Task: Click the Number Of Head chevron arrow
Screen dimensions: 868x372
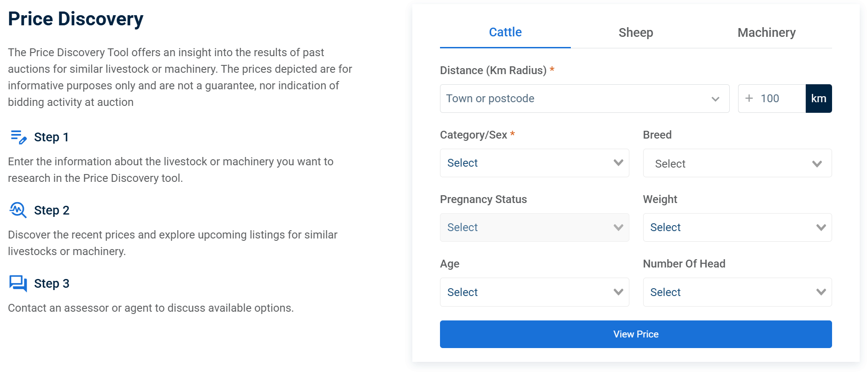Action: point(821,292)
